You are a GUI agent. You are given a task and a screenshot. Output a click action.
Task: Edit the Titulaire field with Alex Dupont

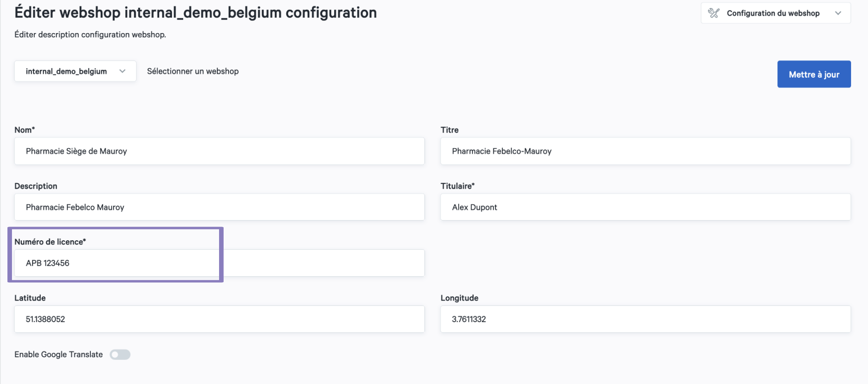(645, 207)
